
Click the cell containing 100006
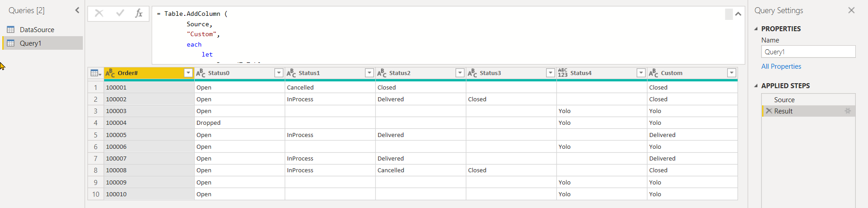[149, 147]
